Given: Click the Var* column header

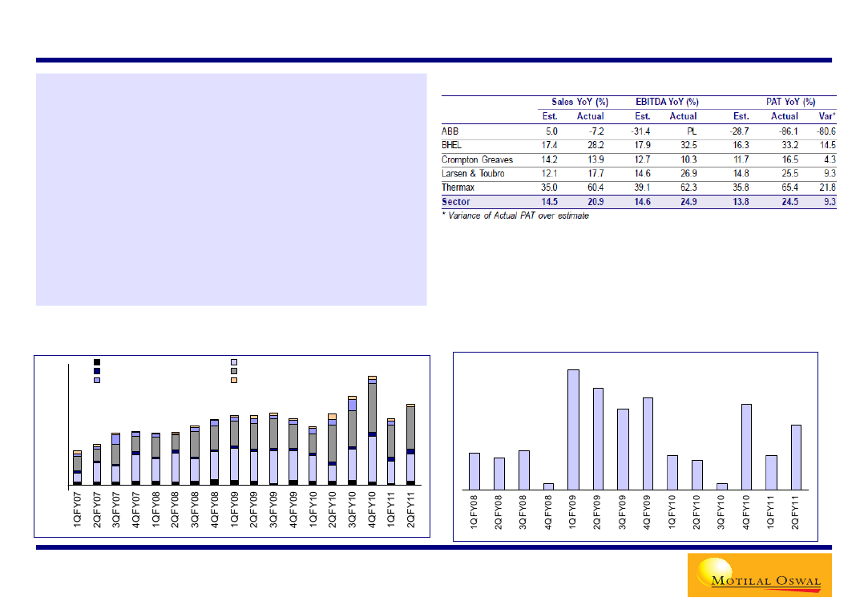Looking at the screenshot, I should click(x=826, y=116).
